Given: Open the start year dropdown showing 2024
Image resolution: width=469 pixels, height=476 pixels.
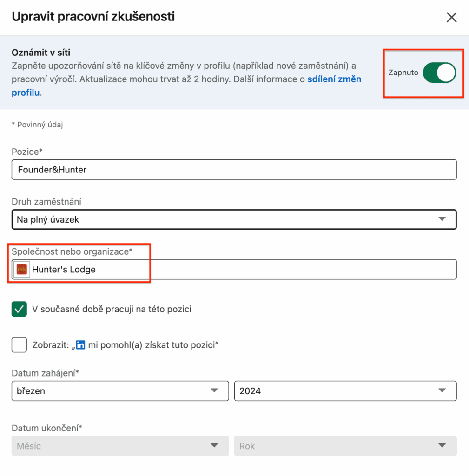Looking at the screenshot, I should coord(345,391).
